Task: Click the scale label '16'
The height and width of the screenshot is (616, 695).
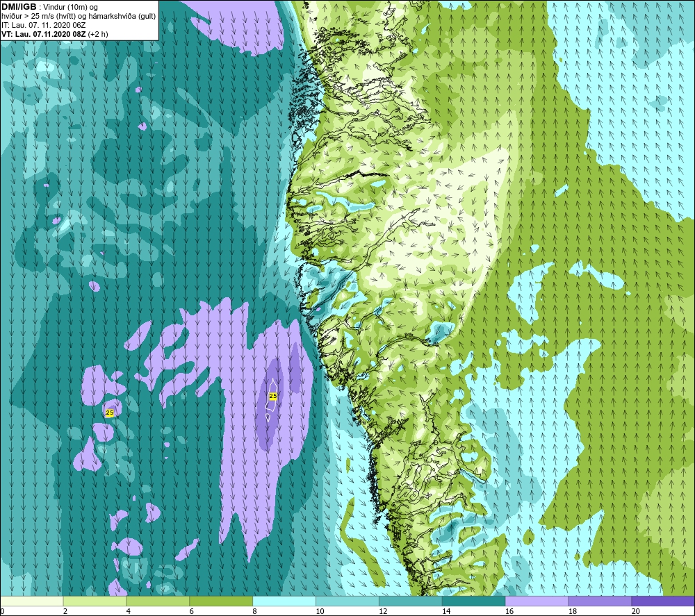Action: [x=509, y=611]
